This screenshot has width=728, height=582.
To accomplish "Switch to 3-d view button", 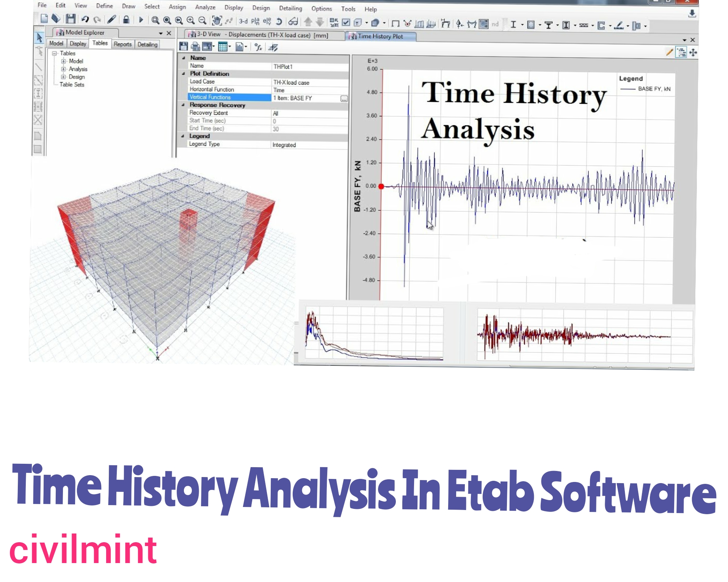I will [x=243, y=21].
